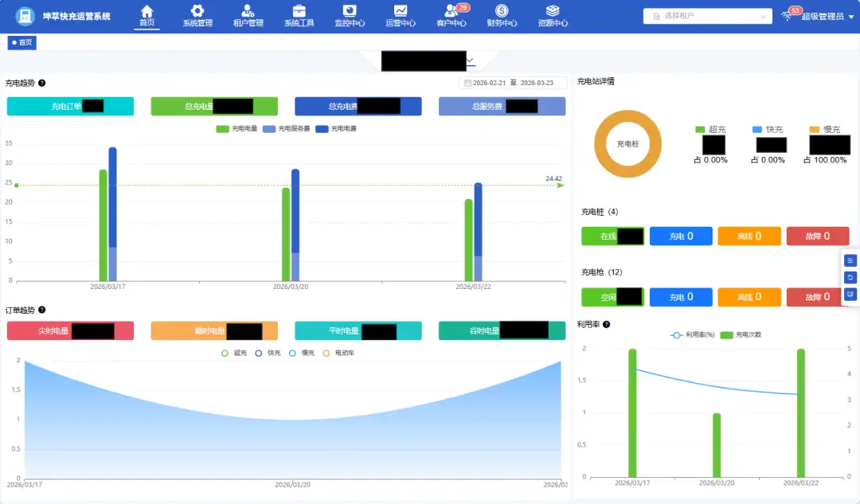Open 资源中心 stack icon
860x504 pixels.
(x=553, y=11)
